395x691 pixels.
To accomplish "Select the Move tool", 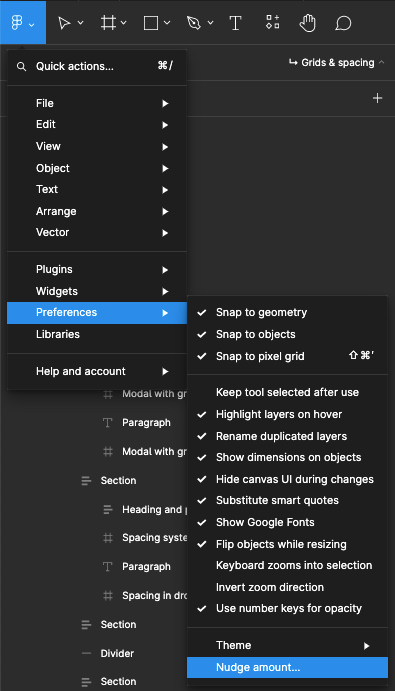I will pos(64,23).
